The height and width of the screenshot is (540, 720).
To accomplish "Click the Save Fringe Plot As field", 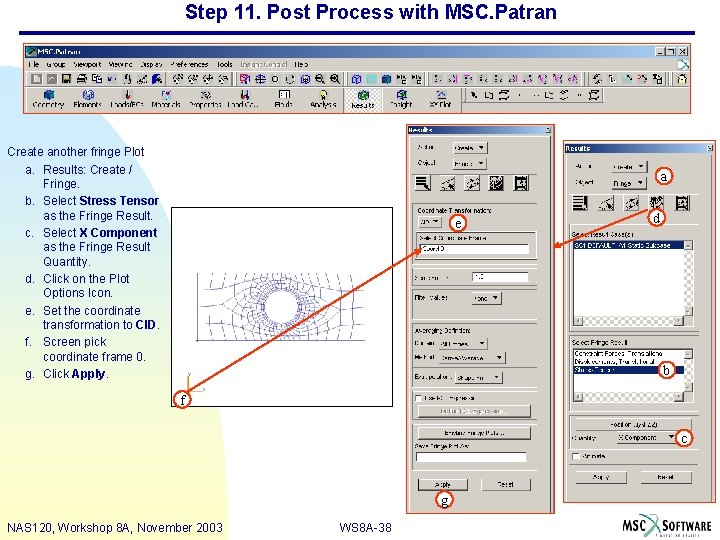I will [471, 457].
